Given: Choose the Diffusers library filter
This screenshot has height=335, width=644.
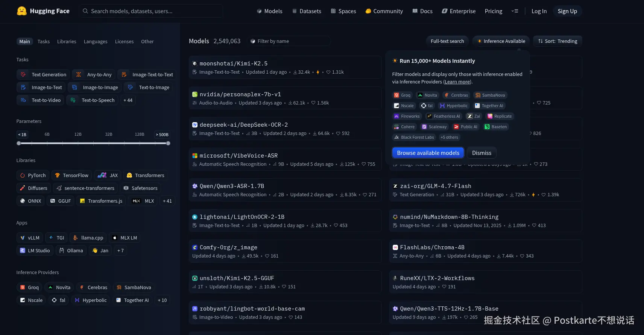Looking at the screenshot, I should point(34,188).
